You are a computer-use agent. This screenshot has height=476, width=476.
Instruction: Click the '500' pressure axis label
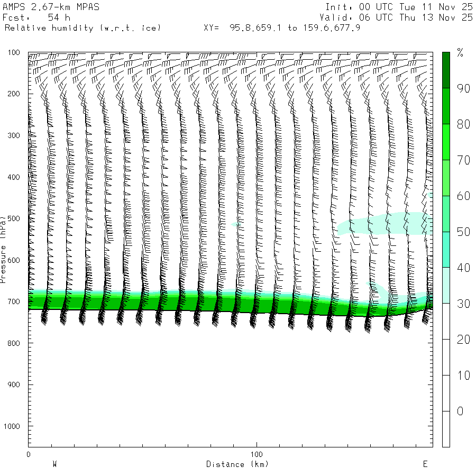click(x=14, y=218)
